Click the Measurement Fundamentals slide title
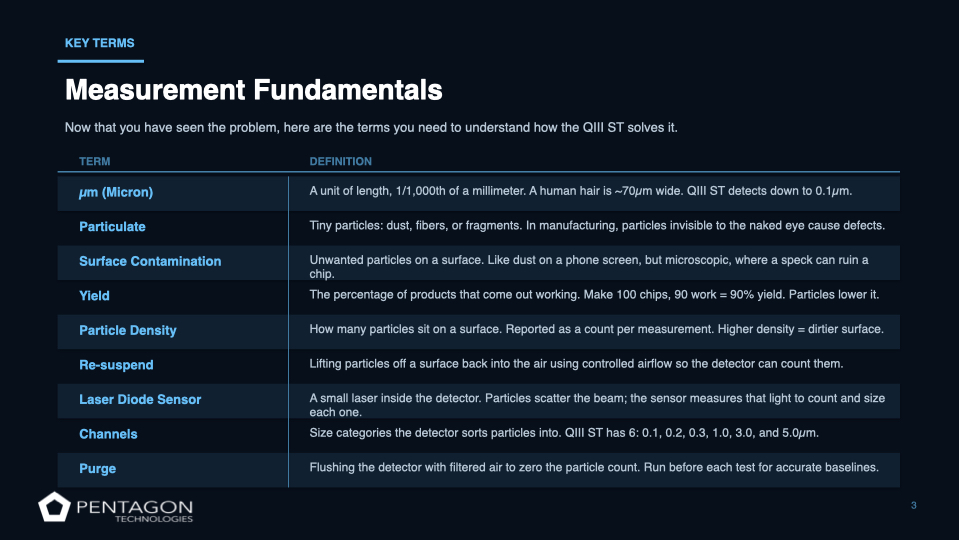The height and width of the screenshot is (540, 959). tap(253, 90)
